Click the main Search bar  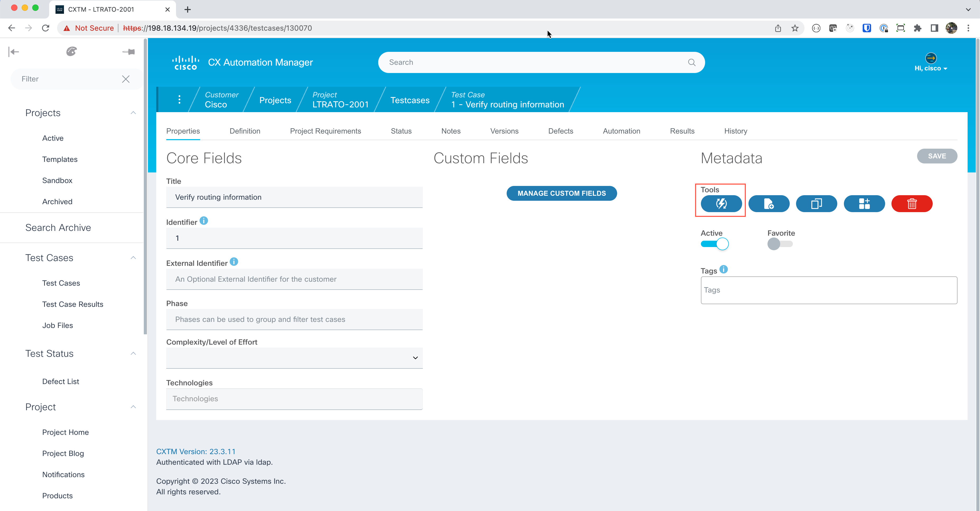(541, 62)
